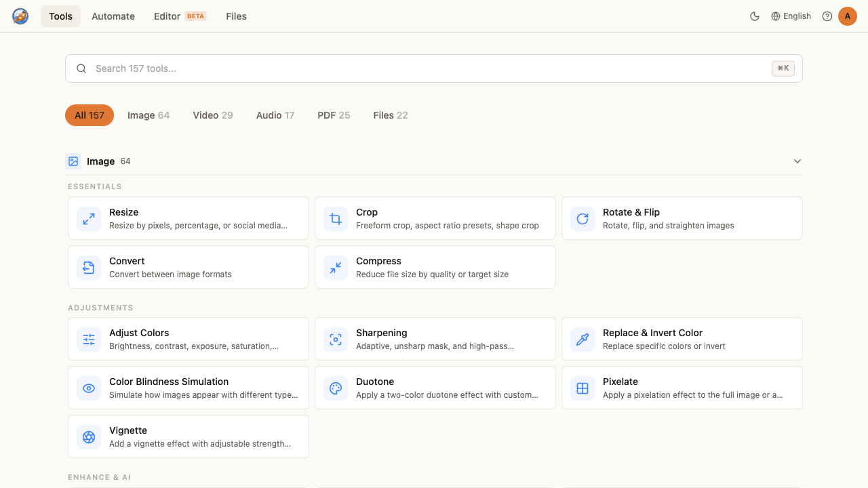Viewport: 868px width, 488px height.
Task: Toggle dark mode with moon icon
Action: (755, 16)
